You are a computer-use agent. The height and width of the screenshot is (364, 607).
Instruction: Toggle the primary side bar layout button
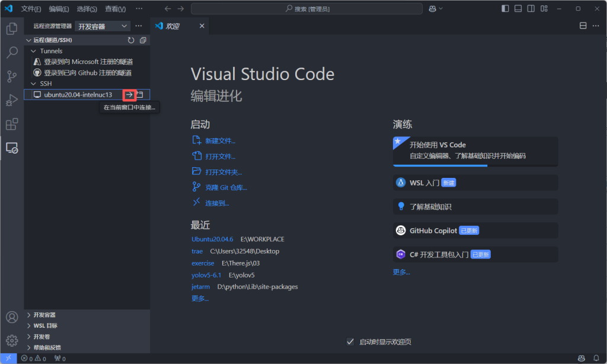click(505, 9)
